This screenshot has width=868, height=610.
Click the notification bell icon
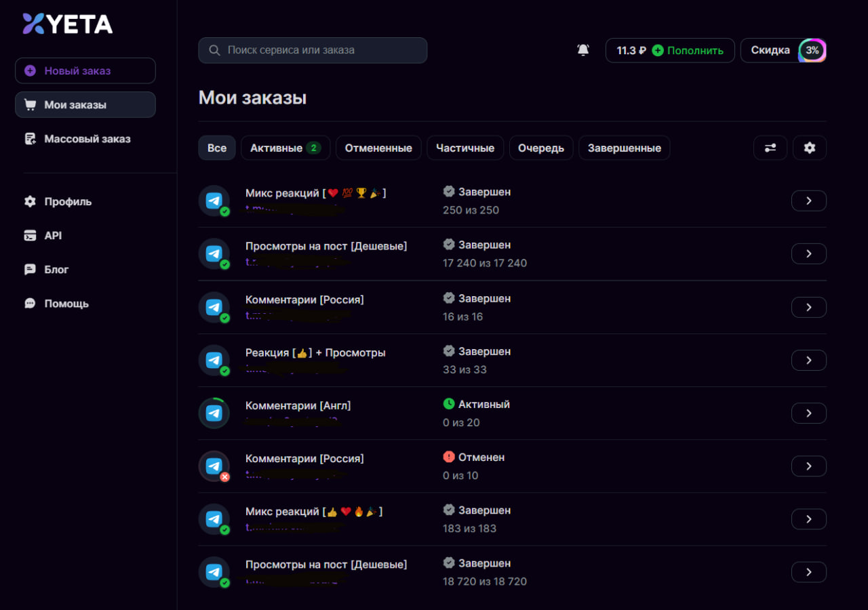(583, 50)
